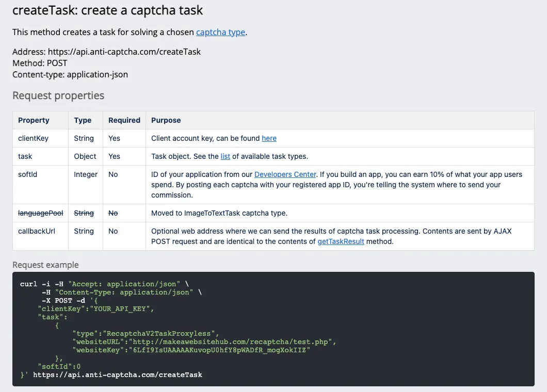Click the 'Request properties' heading
Image resolution: width=547 pixels, height=392 pixels.
pos(58,95)
